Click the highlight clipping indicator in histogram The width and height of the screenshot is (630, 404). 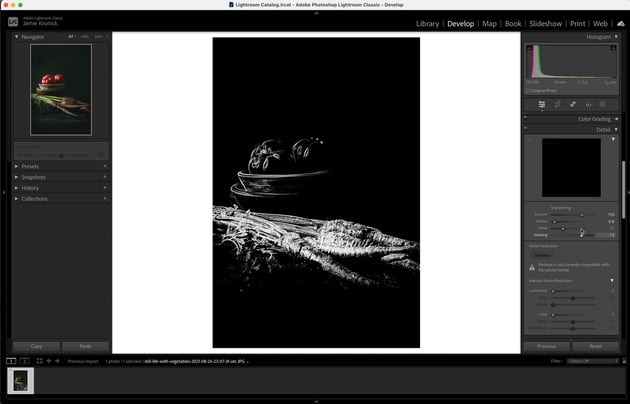pyautogui.click(x=613, y=48)
